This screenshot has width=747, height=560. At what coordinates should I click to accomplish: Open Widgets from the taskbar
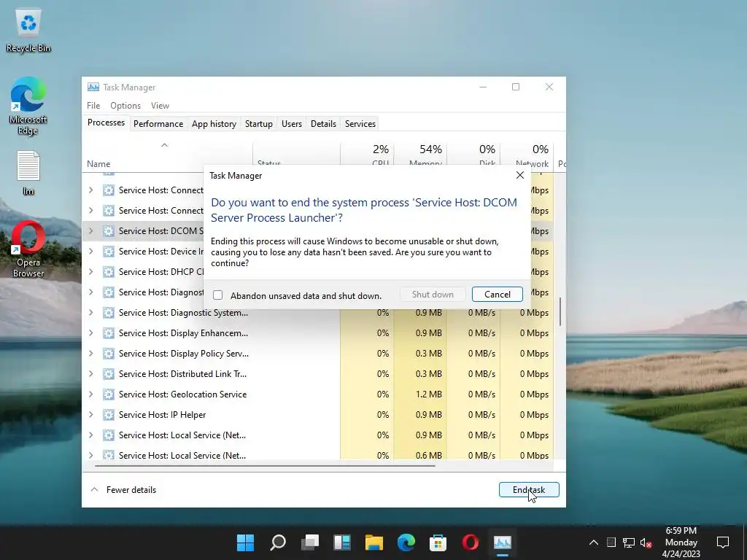click(x=342, y=542)
